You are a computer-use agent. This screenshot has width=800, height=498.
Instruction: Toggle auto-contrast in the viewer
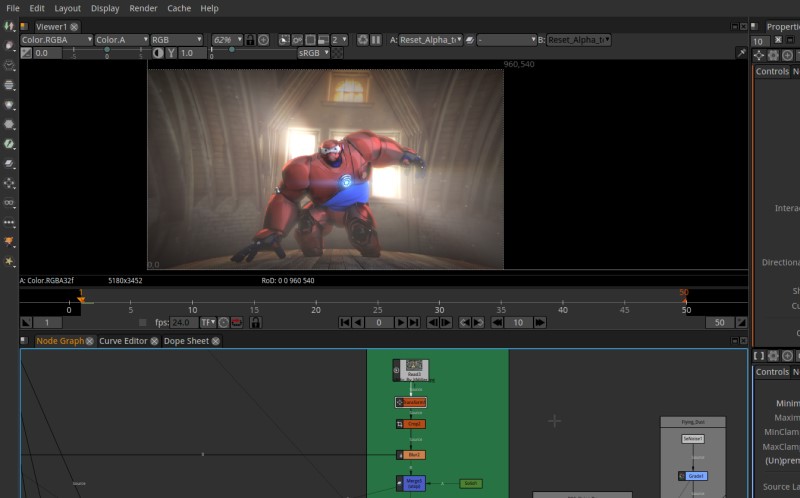158,53
